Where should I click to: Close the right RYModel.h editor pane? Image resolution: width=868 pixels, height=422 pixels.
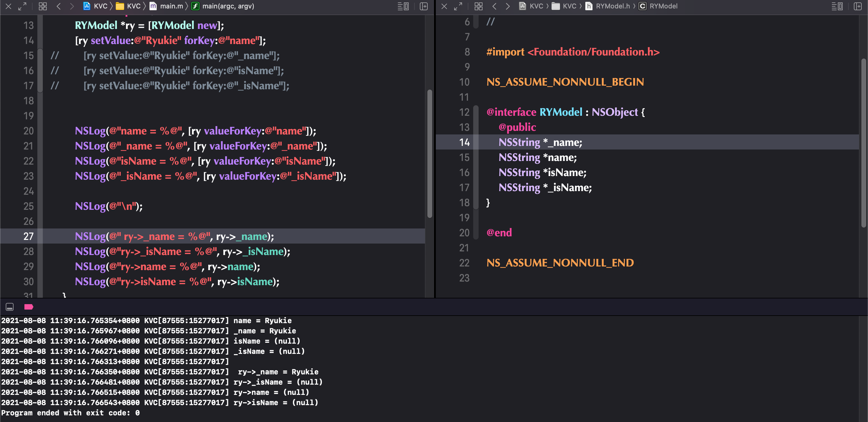point(444,6)
